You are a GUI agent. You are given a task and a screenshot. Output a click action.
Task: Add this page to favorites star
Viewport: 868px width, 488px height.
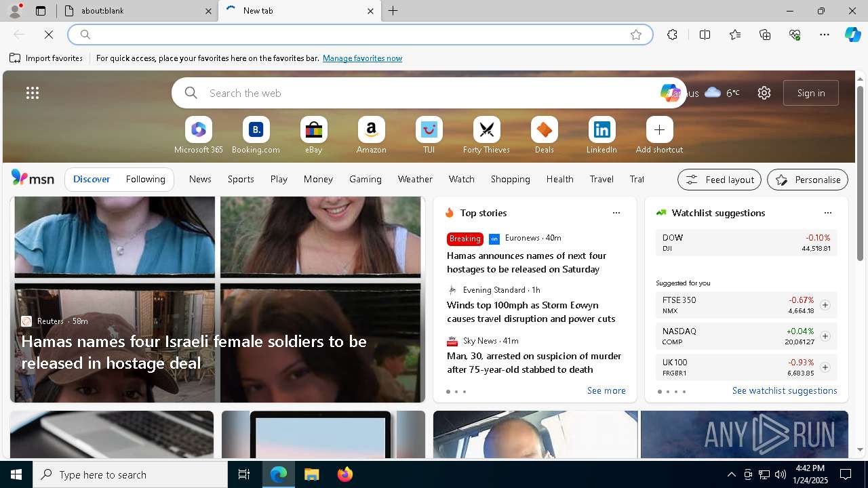pyautogui.click(x=636, y=35)
